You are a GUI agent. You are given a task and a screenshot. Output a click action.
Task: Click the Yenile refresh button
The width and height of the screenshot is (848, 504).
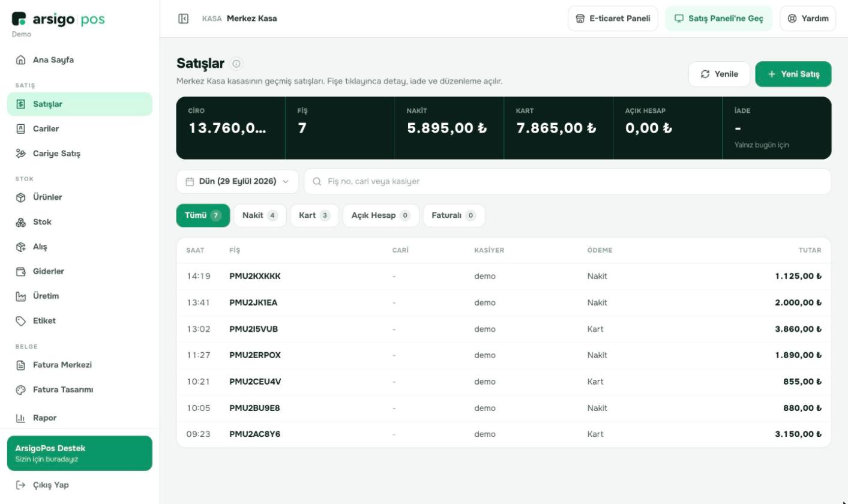click(719, 74)
